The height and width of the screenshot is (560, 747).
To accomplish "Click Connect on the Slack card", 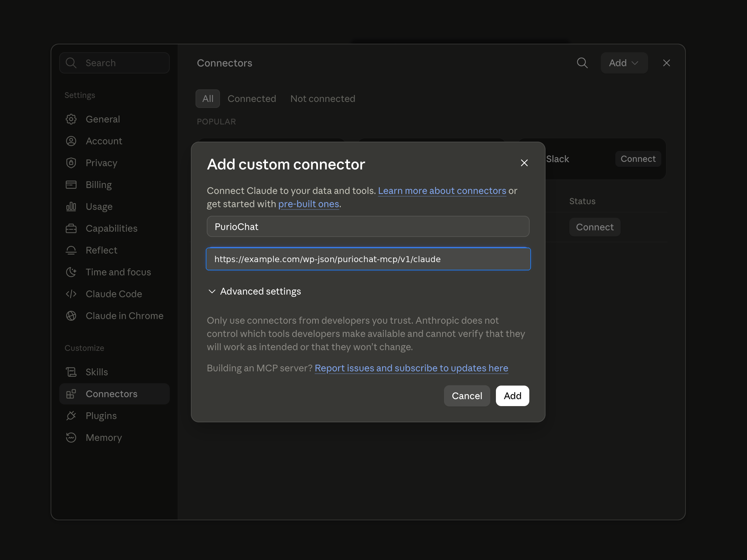I will [x=638, y=159].
